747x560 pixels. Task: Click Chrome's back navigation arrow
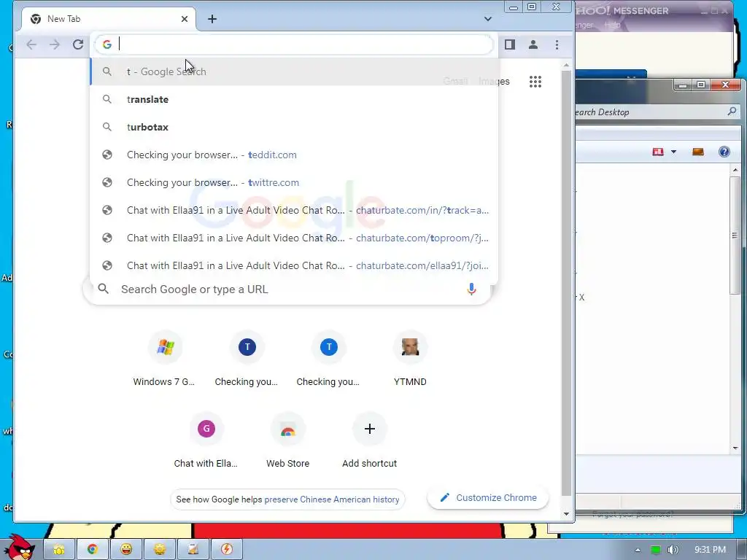[x=31, y=44]
